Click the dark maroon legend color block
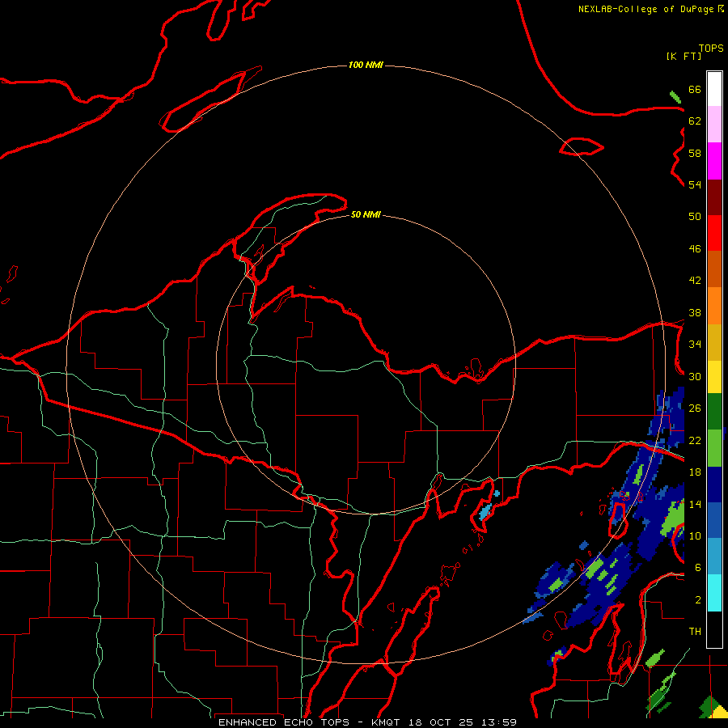 [714, 197]
